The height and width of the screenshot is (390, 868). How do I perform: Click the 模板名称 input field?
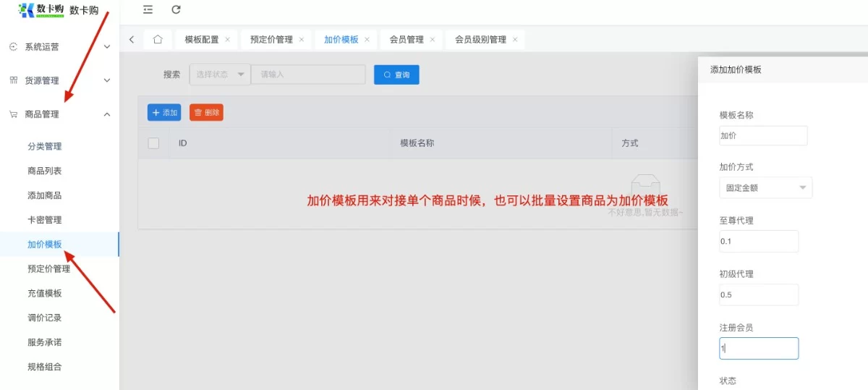[763, 135]
